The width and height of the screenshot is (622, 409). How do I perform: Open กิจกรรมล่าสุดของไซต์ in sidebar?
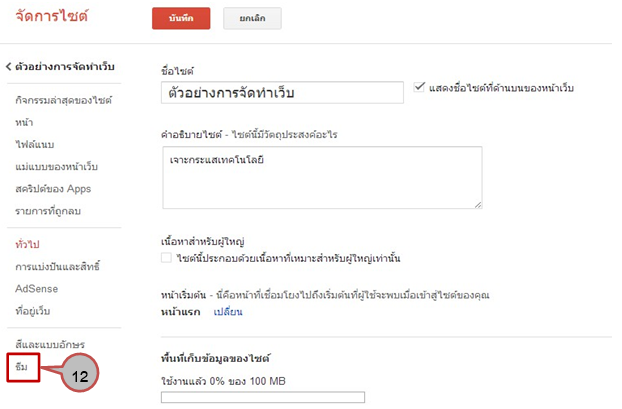pos(63,100)
